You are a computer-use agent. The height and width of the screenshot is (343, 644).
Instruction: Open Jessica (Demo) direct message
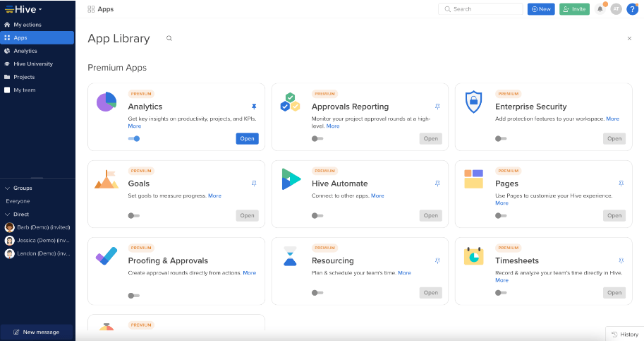click(x=37, y=240)
